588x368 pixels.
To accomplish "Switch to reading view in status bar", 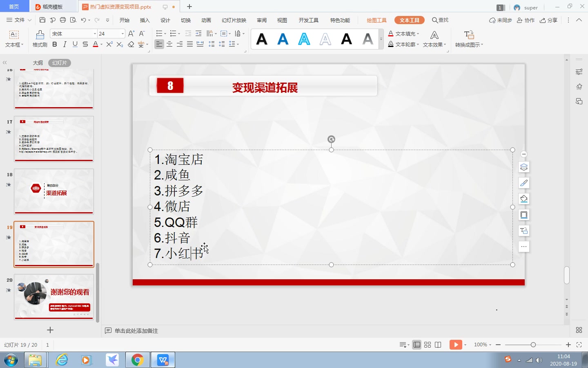I will tap(438, 345).
